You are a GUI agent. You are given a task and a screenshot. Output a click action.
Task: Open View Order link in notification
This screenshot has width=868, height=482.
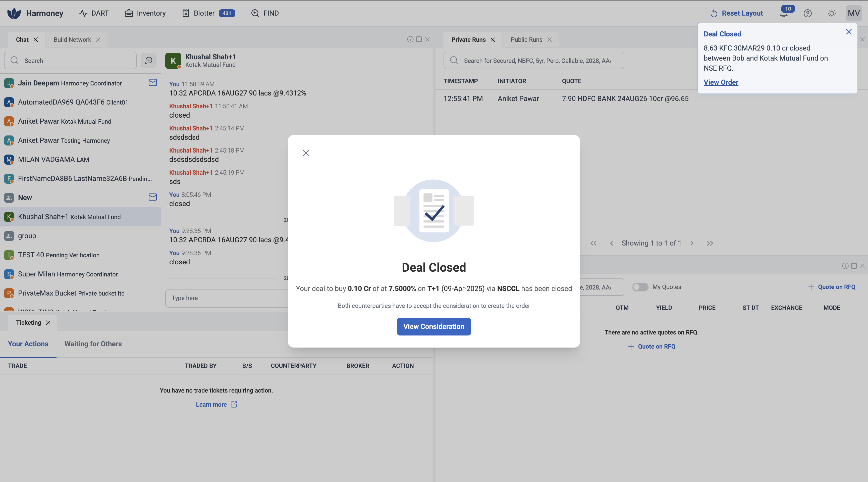[721, 82]
